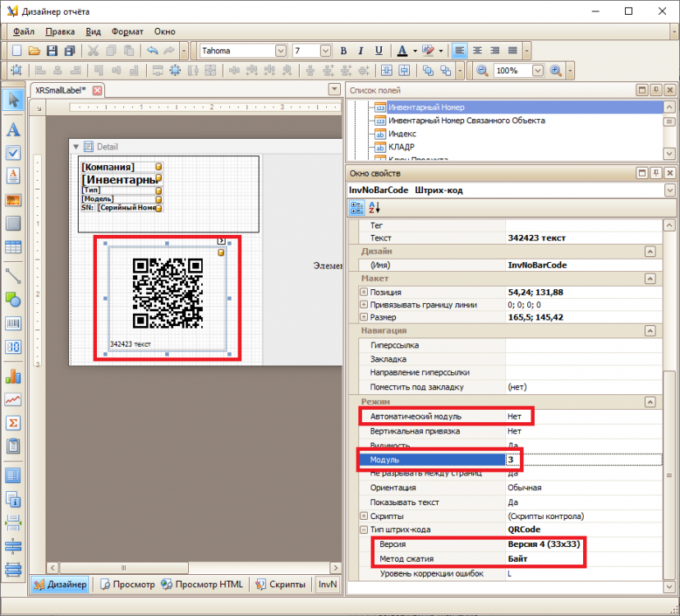Collapse the Дизайн category
The width and height of the screenshot is (680, 616).
(x=650, y=251)
